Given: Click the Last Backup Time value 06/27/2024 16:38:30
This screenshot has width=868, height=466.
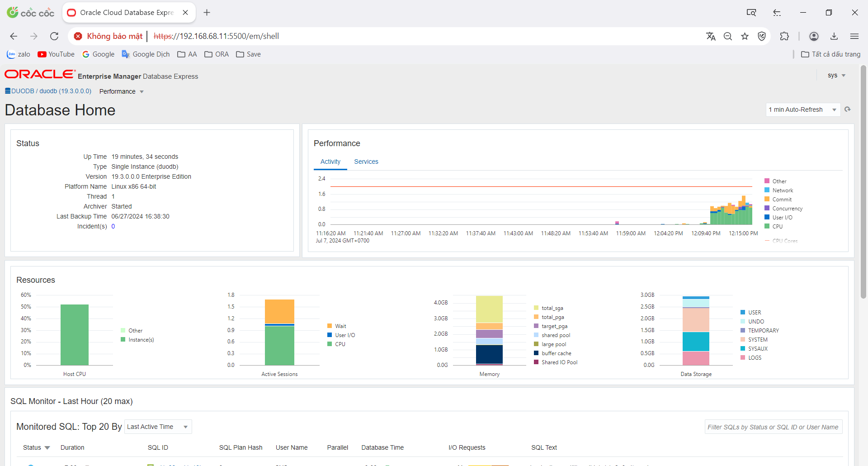Looking at the screenshot, I should tap(141, 216).
